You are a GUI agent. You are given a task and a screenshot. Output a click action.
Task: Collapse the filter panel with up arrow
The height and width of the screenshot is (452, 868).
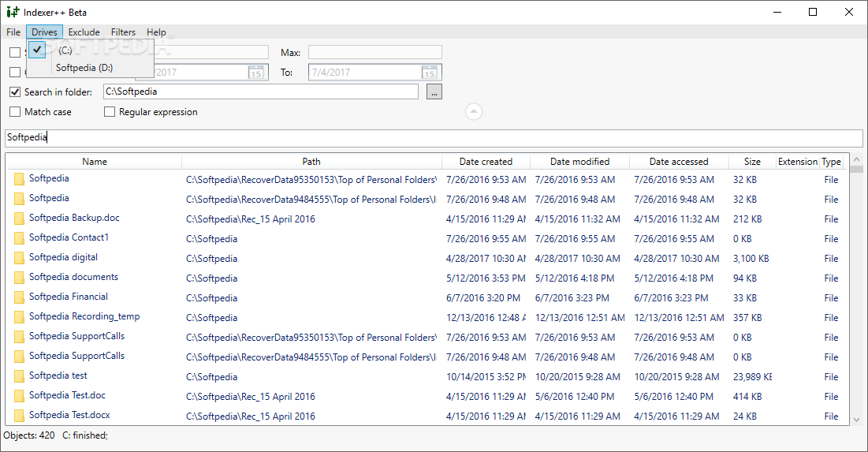point(473,111)
